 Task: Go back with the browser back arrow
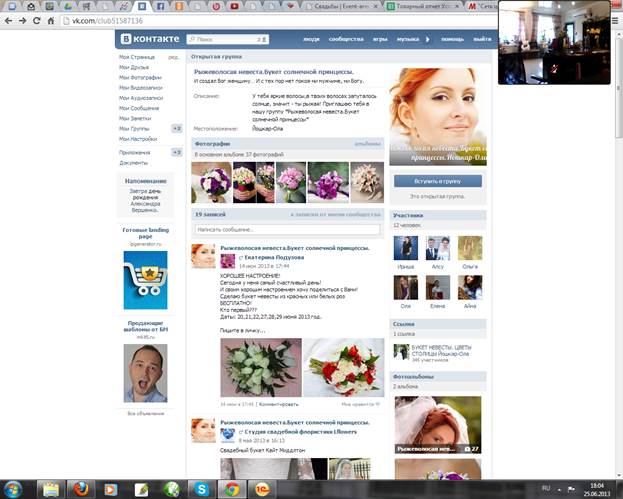[8, 21]
